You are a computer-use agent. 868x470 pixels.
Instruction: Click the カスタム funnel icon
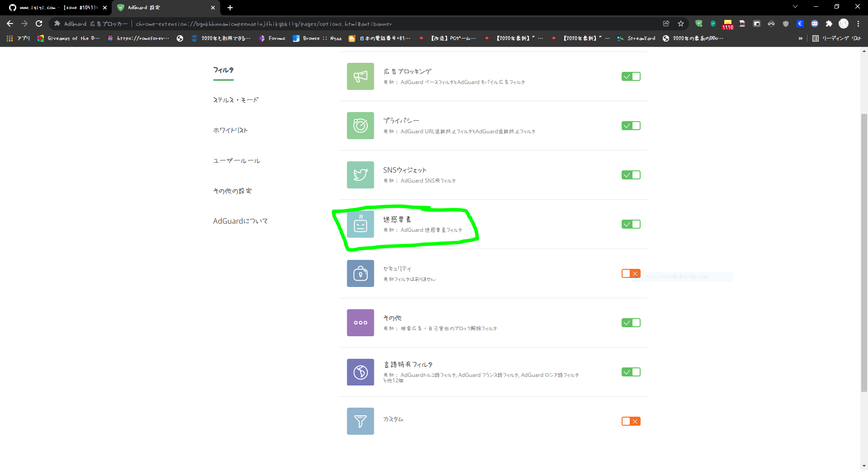tap(360, 421)
